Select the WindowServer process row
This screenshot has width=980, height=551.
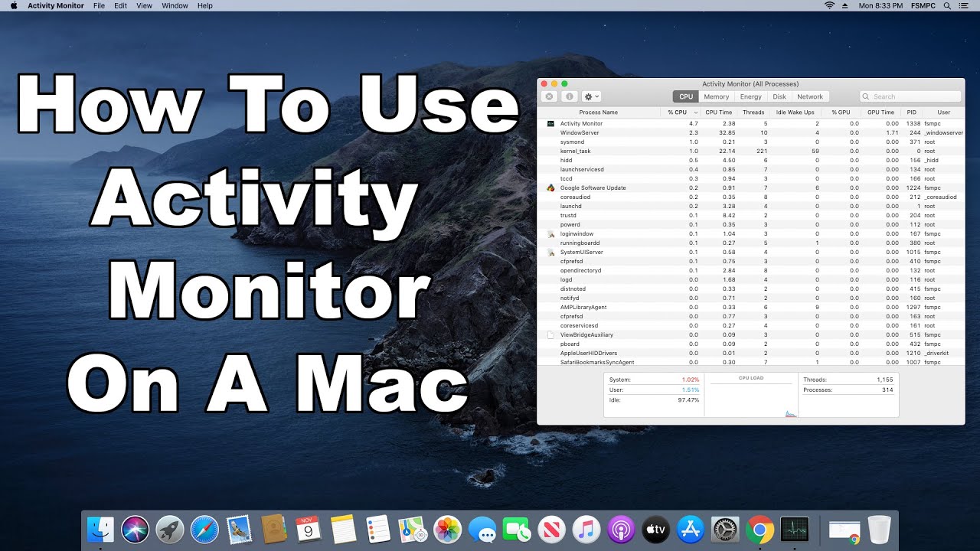coord(751,132)
